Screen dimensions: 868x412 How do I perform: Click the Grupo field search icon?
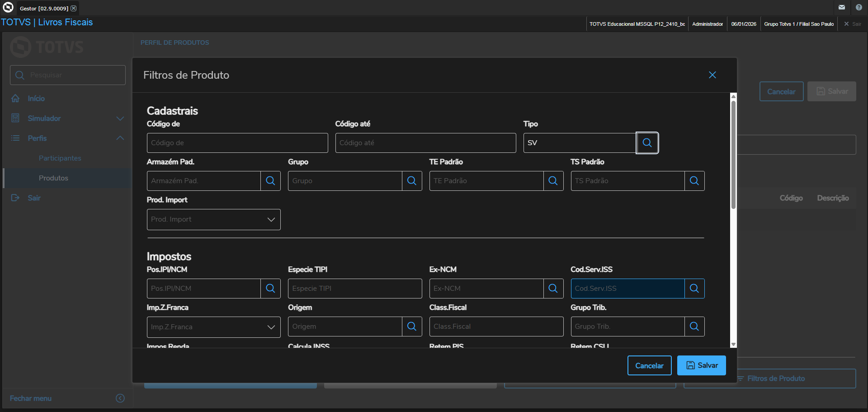pos(412,181)
